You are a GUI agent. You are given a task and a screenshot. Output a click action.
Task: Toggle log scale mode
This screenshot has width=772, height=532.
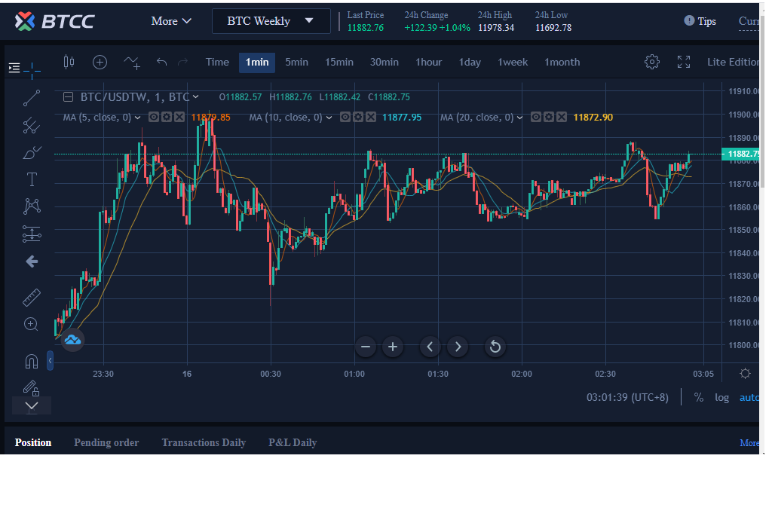pyautogui.click(x=721, y=398)
